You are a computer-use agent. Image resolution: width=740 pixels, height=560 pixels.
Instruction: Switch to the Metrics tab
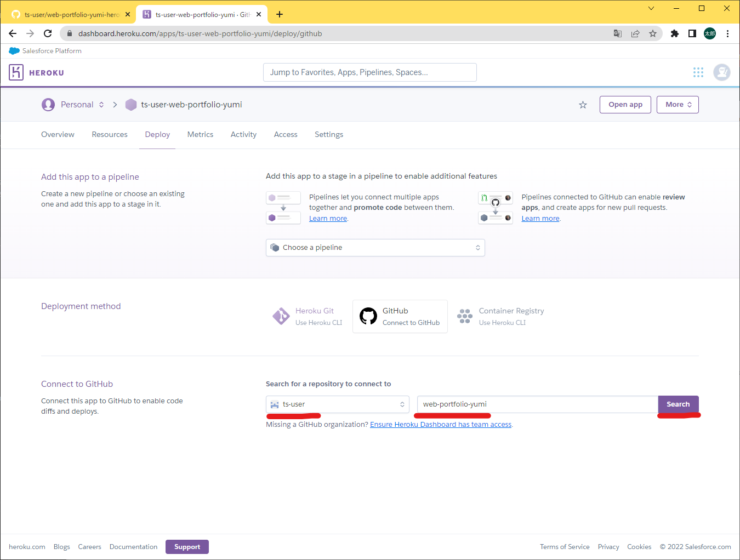(x=200, y=134)
